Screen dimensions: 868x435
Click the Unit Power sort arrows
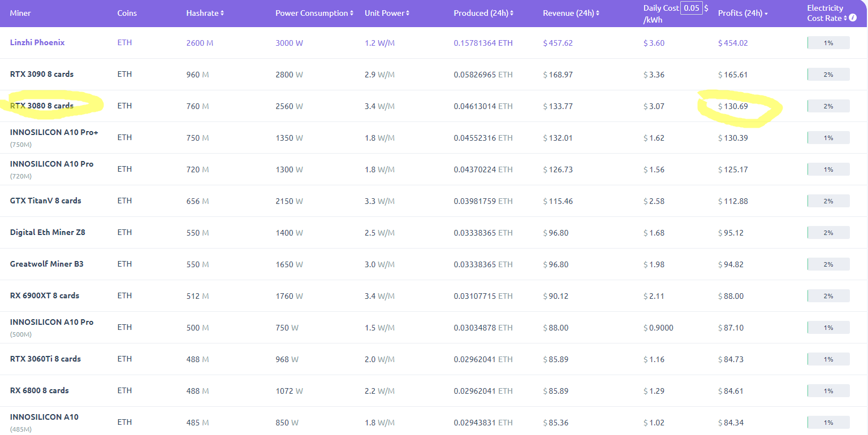point(408,13)
